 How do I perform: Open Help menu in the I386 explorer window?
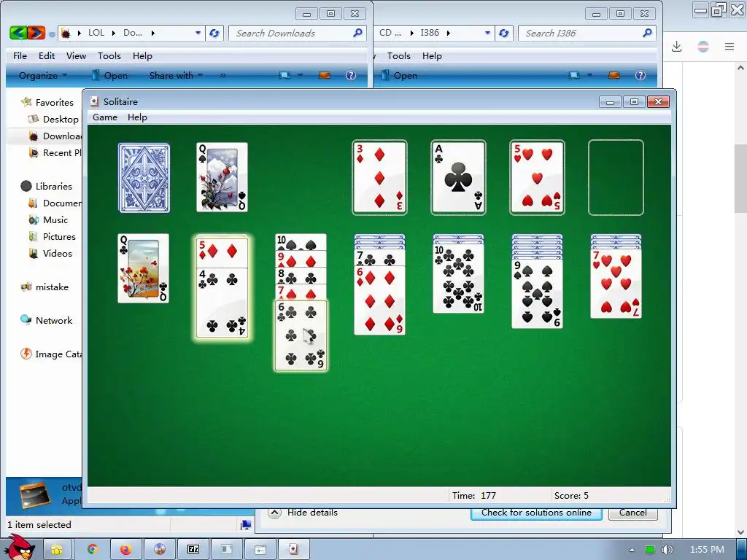point(432,55)
